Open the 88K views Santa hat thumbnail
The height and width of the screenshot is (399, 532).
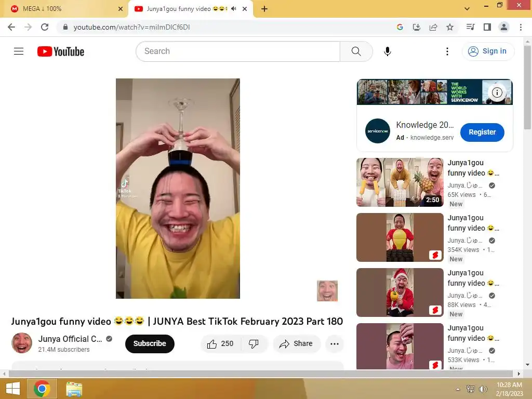point(400,292)
